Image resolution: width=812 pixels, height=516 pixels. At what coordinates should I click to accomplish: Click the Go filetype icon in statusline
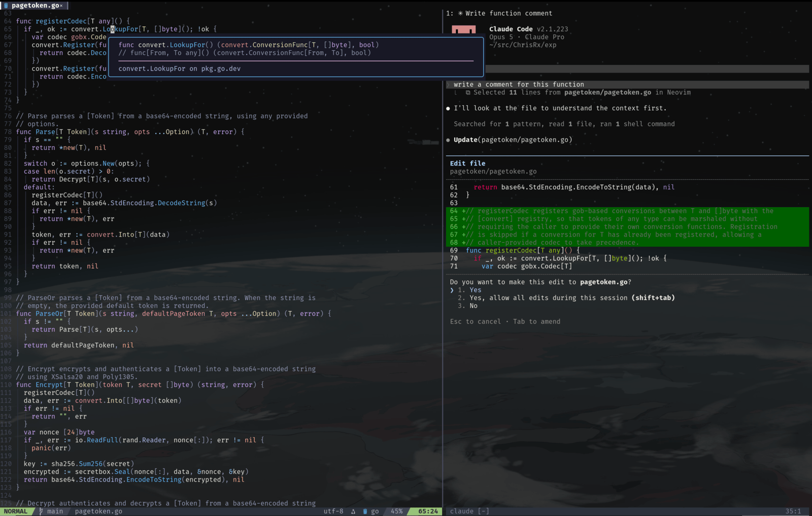(365, 511)
